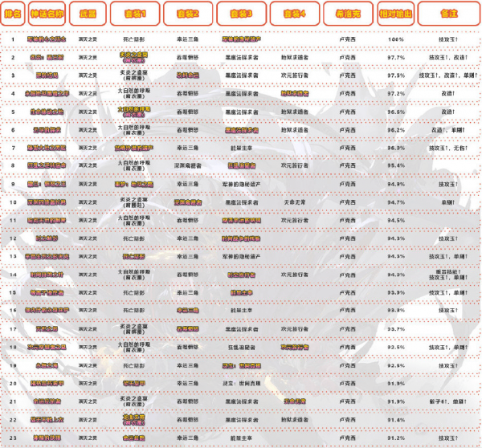Screen dimensions: 482x448
Task: Click the 套装4 column header
Action: pos(295,14)
